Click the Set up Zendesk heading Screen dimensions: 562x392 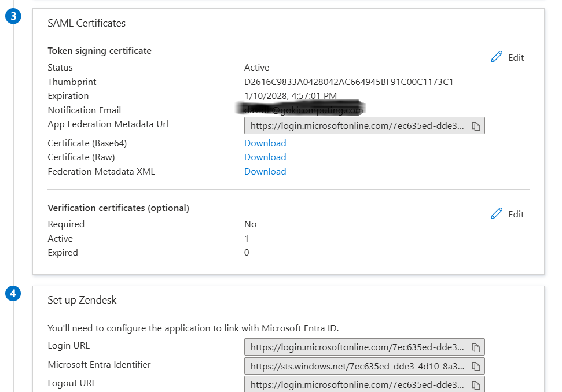coord(82,300)
